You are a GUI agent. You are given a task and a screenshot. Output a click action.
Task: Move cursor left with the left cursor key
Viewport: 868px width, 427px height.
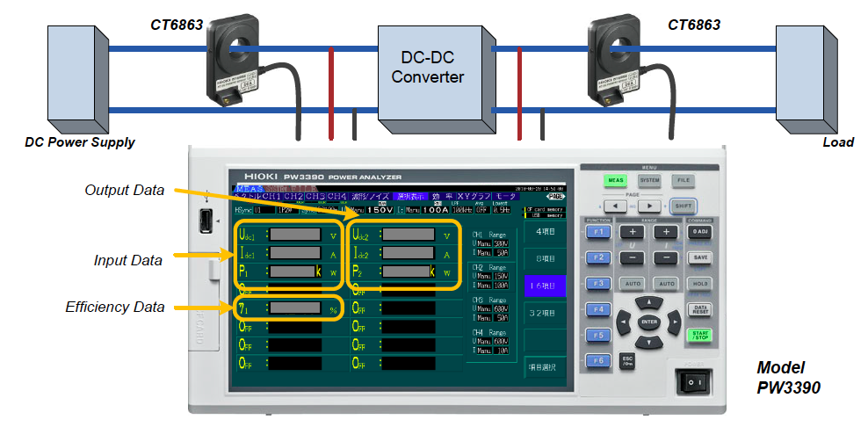point(624,322)
